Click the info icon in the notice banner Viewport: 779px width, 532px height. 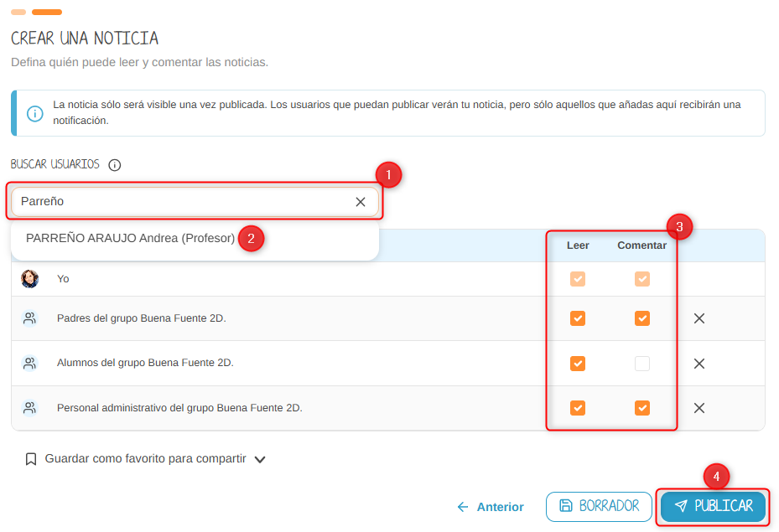tap(35, 113)
